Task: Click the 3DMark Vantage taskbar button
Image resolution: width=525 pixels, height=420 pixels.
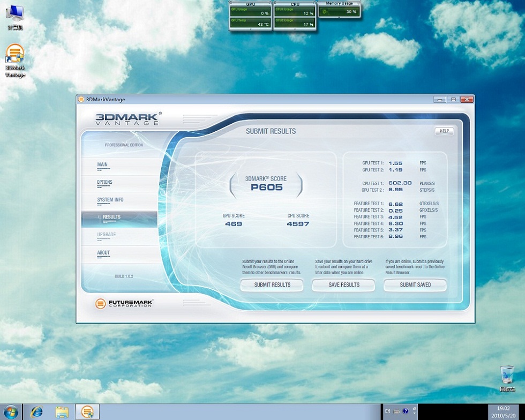Action: (x=87, y=411)
